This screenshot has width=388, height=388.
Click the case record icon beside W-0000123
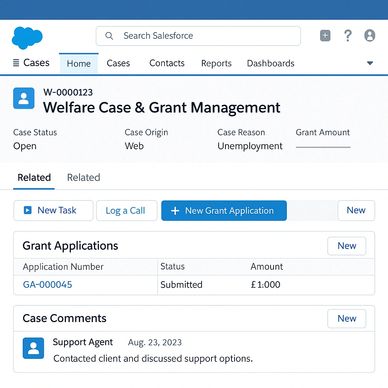tap(24, 98)
